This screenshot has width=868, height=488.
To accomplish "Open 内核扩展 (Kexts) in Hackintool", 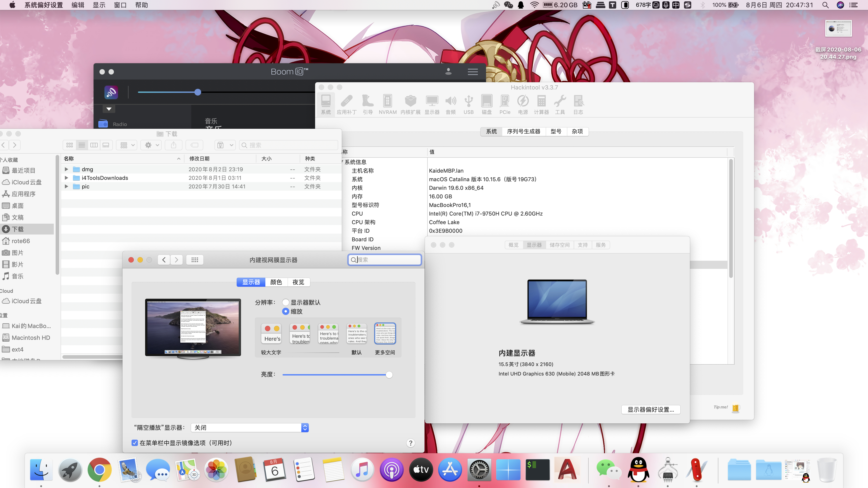I will [x=410, y=104].
